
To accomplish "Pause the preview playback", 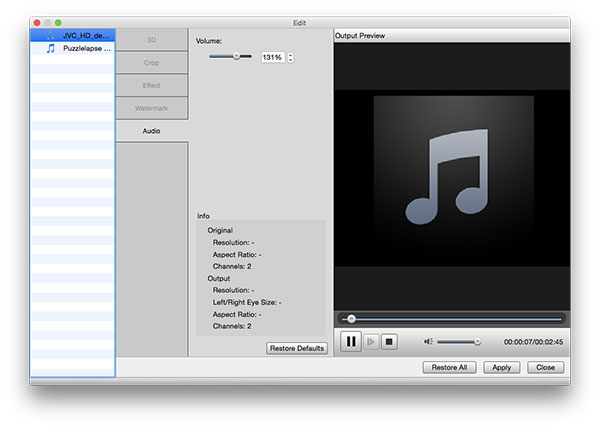I will click(351, 342).
